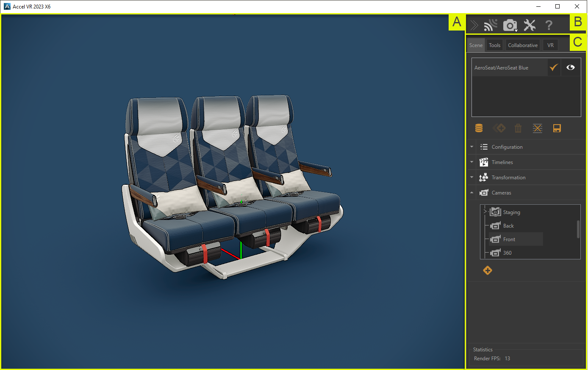Open the Collaborative tab
The image size is (588, 370).
pyautogui.click(x=523, y=45)
